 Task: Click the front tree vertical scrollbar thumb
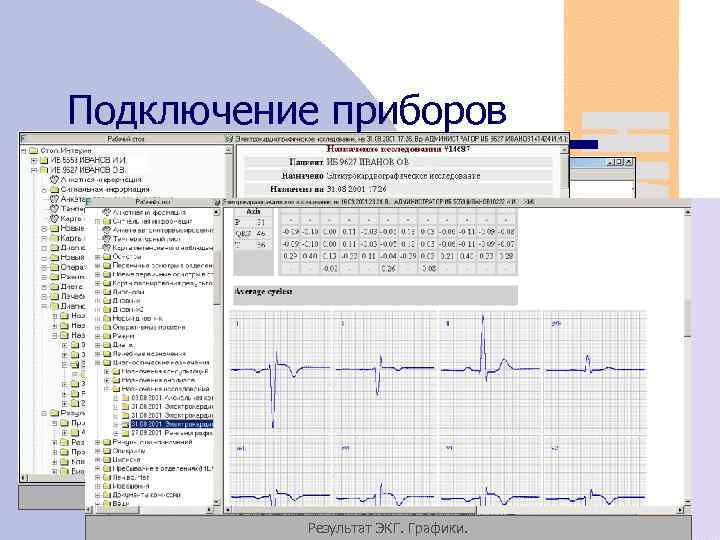(x=217, y=278)
